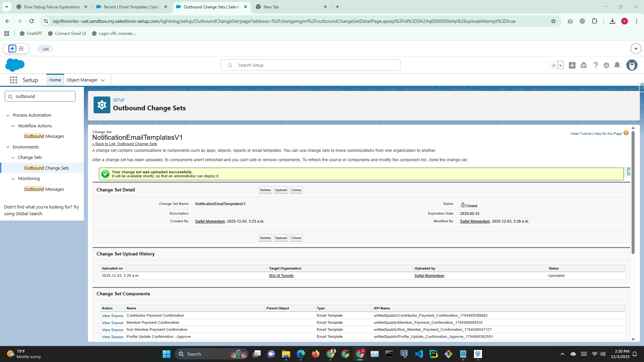The height and width of the screenshot is (362, 644).
Task: Collapse the Process Automation tree section
Action: pos(8,115)
